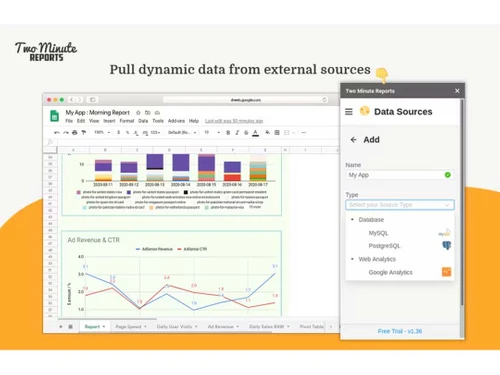Screen dimensions: 500x375
Task: Open the Insert menu
Action: coord(109,121)
